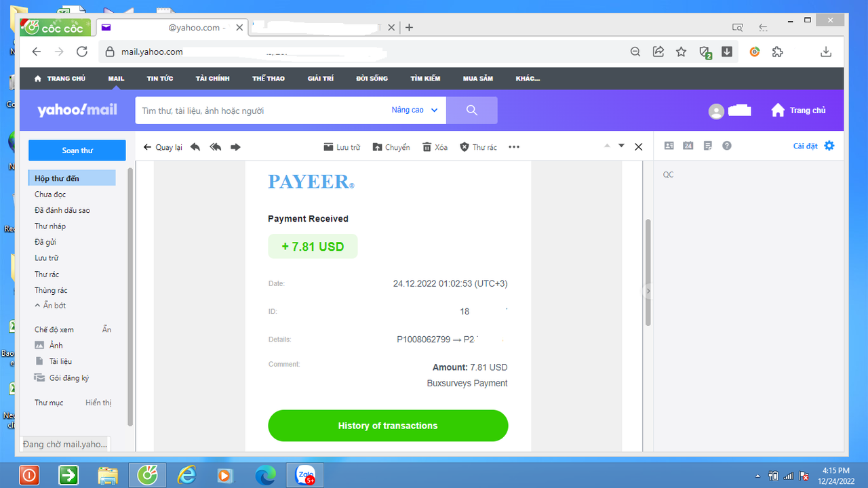This screenshot has width=868, height=488.
Task: Click the address bar URL field
Action: tap(363, 52)
